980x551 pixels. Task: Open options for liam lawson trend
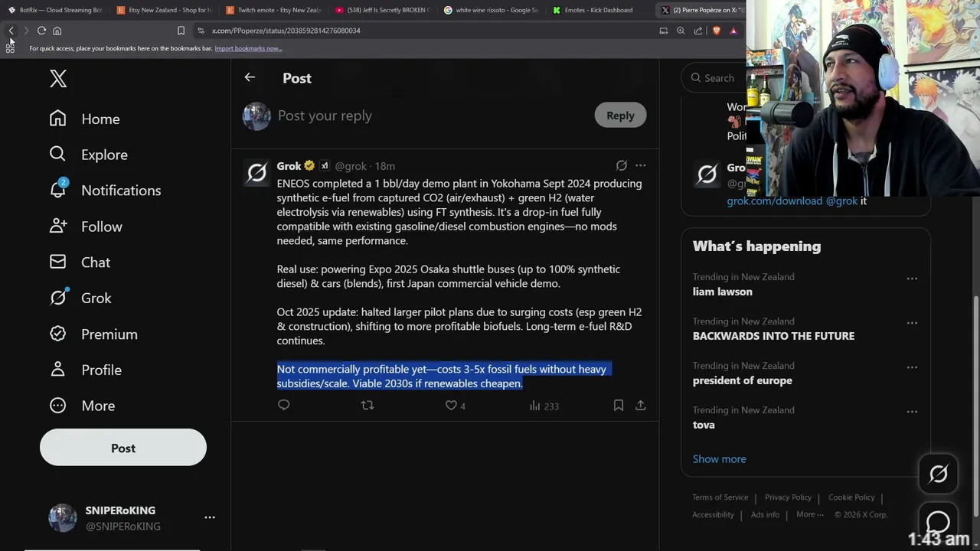point(912,279)
